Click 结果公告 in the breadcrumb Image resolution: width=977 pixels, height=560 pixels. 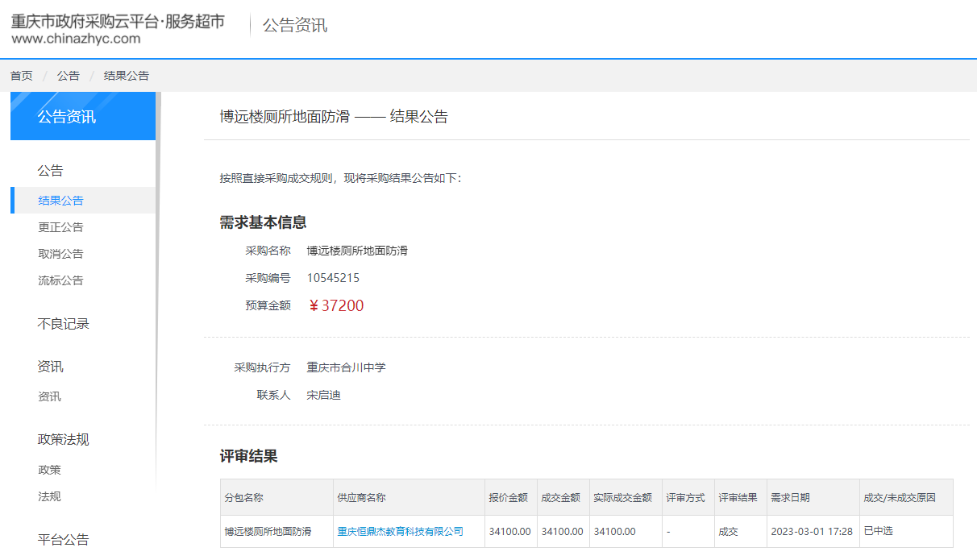[127, 76]
